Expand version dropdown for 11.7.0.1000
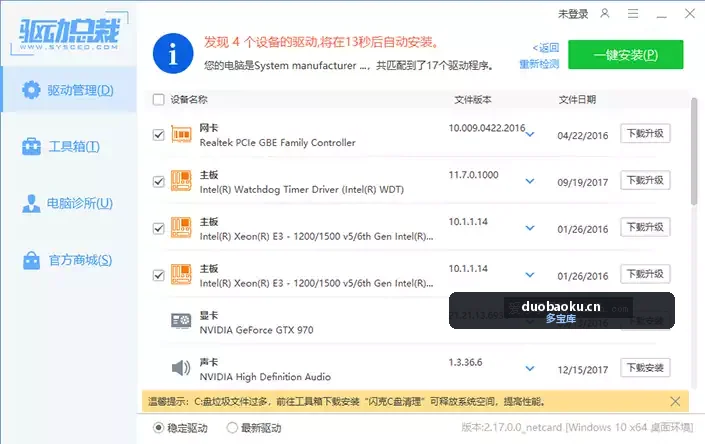 pos(530,181)
